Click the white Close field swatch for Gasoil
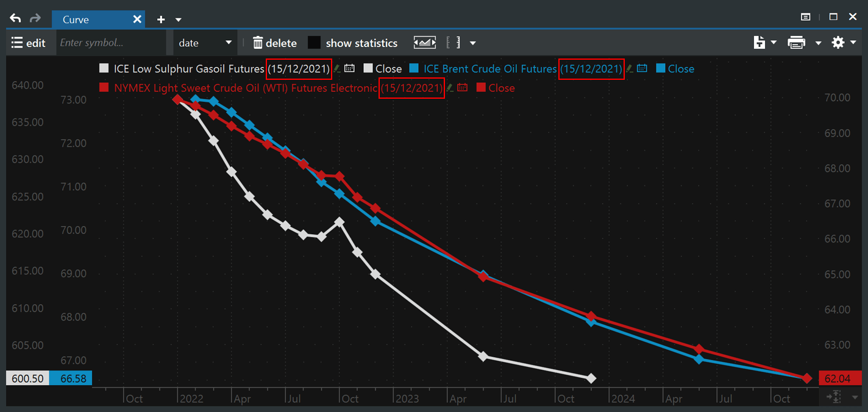 click(368, 68)
